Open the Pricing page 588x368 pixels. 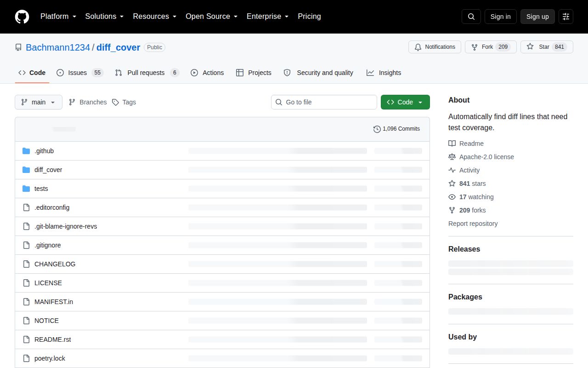pos(309,17)
